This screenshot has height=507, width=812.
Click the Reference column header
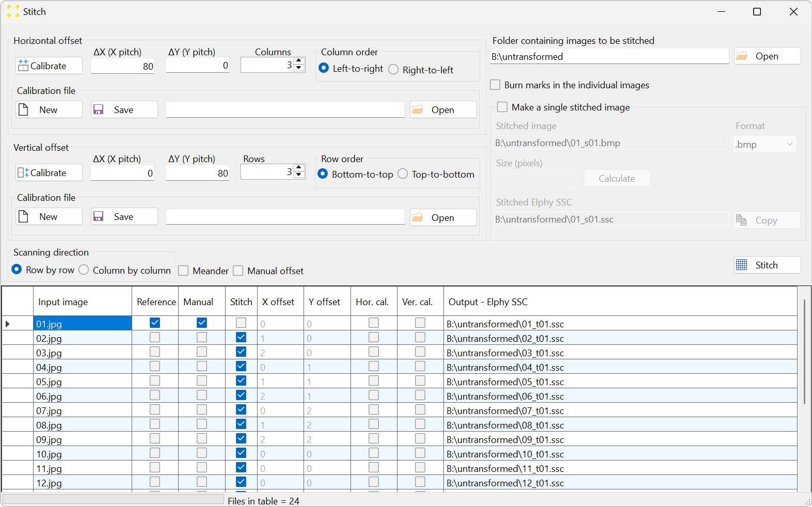[x=155, y=302]
